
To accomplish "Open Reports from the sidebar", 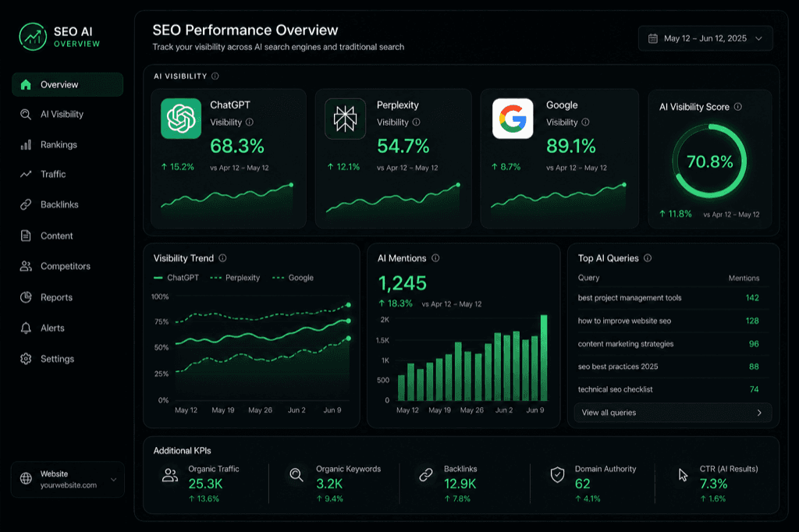I will 67,297.
